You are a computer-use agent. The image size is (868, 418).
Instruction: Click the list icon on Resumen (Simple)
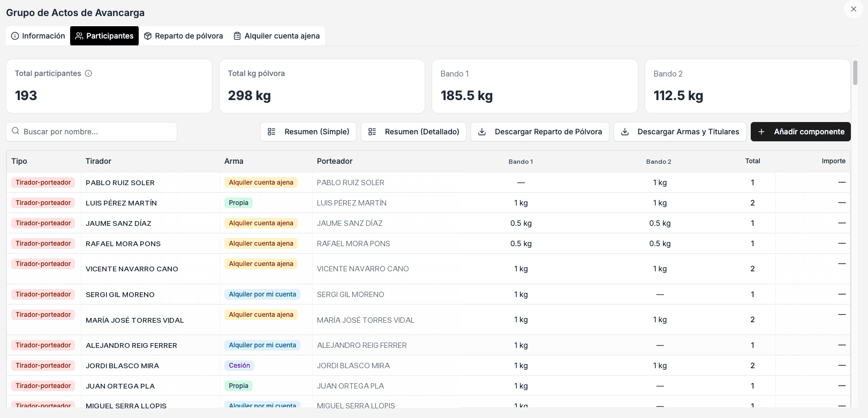(271, 132)
